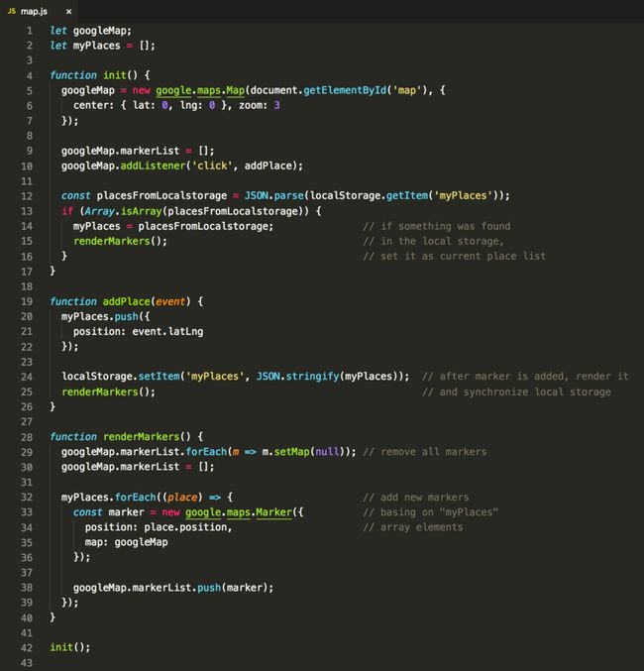Viewport: 644px width, 671px height.
Task: Click 'google.maps.Marker' on line 33
Action: (x=239, y=512)
